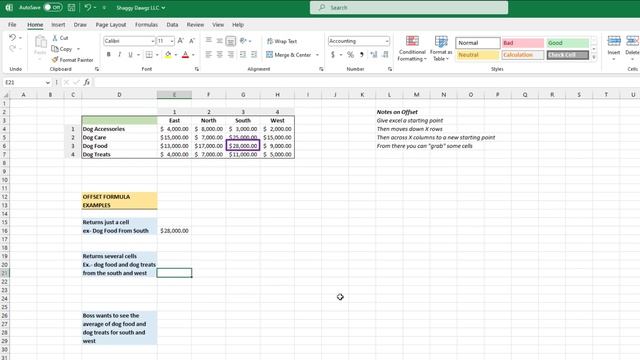Toggle Italic formatting
640x360 pixels.
click(120, 54)
